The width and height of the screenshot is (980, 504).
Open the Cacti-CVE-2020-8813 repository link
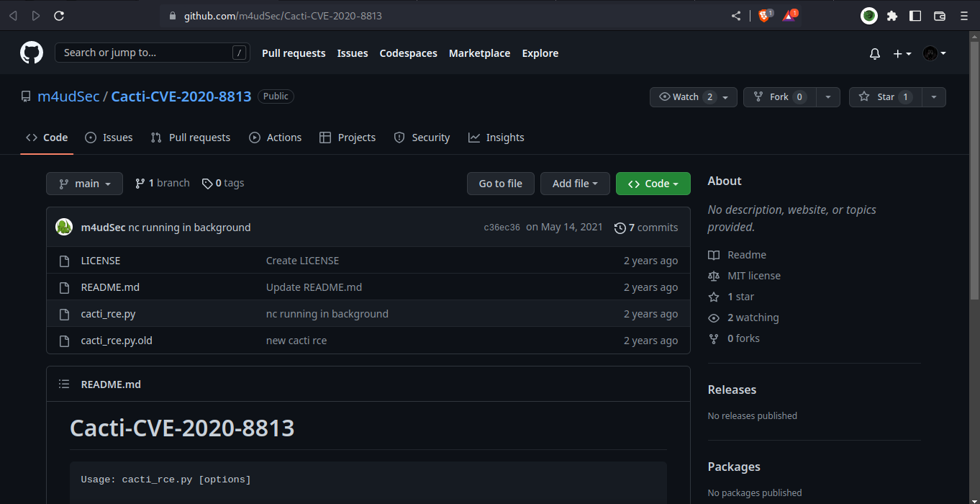pyautogui.click(x=181, y=96)
